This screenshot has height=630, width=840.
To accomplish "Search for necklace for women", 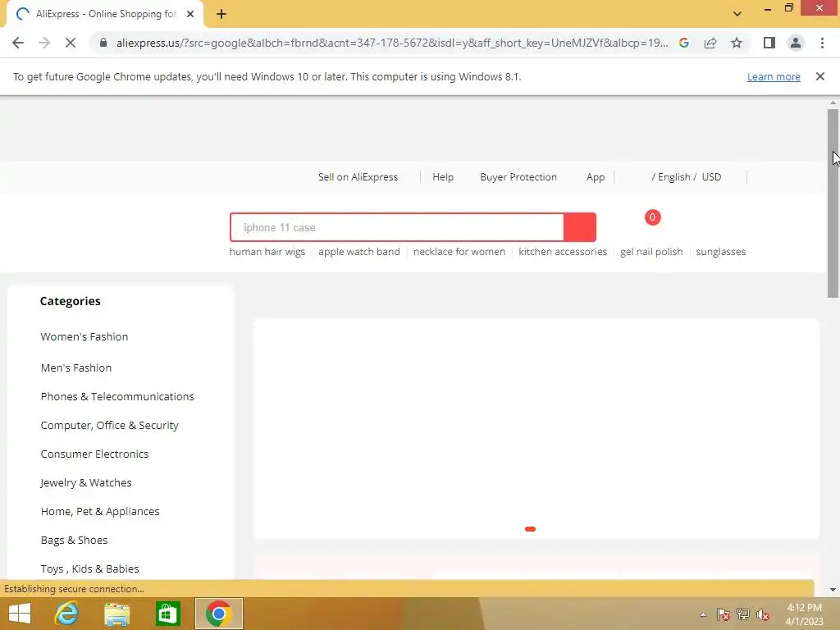I will (459, 252).
